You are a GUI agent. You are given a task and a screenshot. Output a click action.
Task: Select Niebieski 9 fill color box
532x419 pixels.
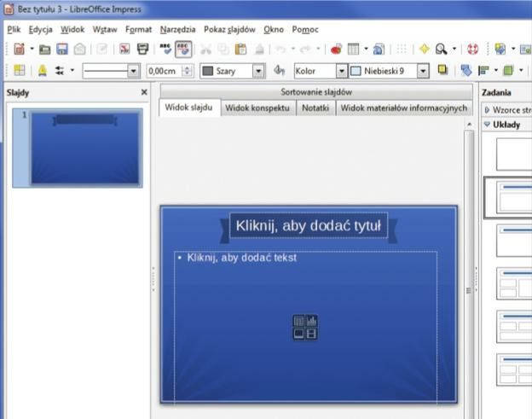point(382,71)
